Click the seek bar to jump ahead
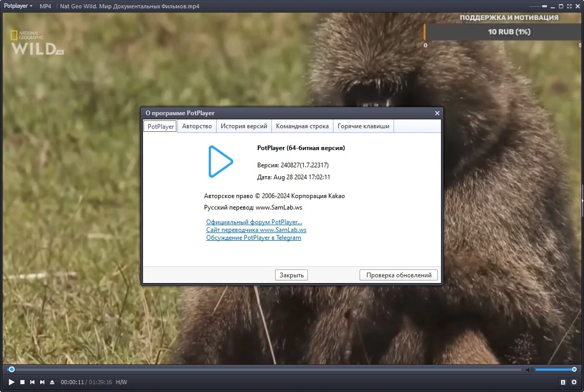The image size is (584, 392). (x=265, y=369)
